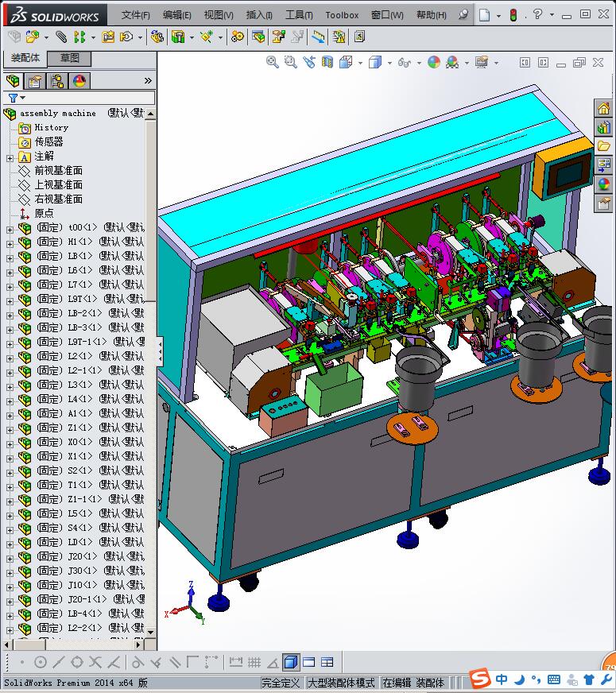
Task: Toggle the shaded view cube button in sketch toolbar
Action: 290,662
